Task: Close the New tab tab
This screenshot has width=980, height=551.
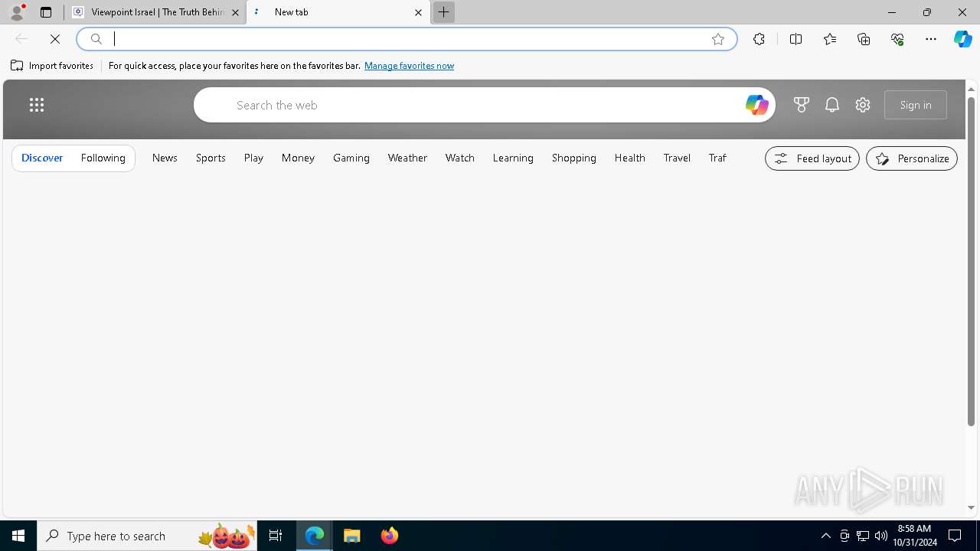Action: [x=418, y=12]
